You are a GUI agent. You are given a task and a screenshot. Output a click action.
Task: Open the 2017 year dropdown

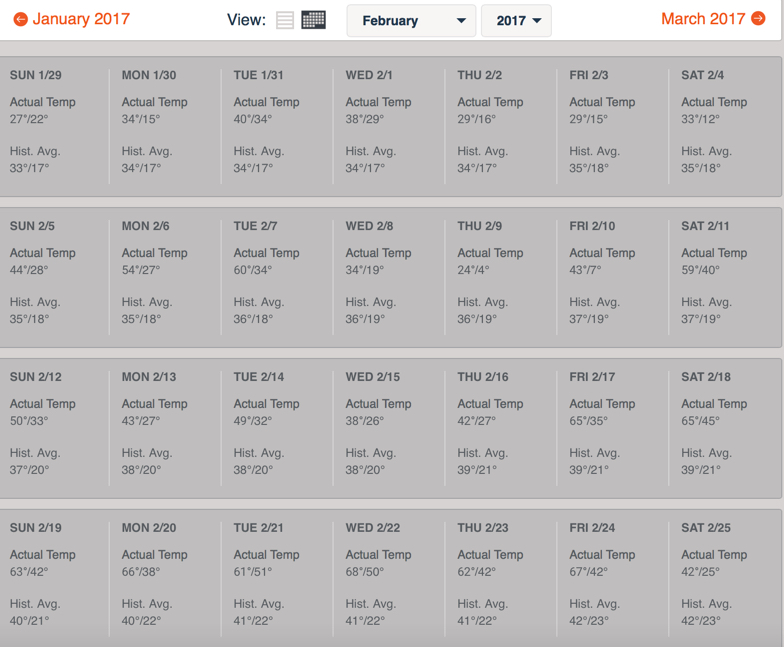point(516,21)
